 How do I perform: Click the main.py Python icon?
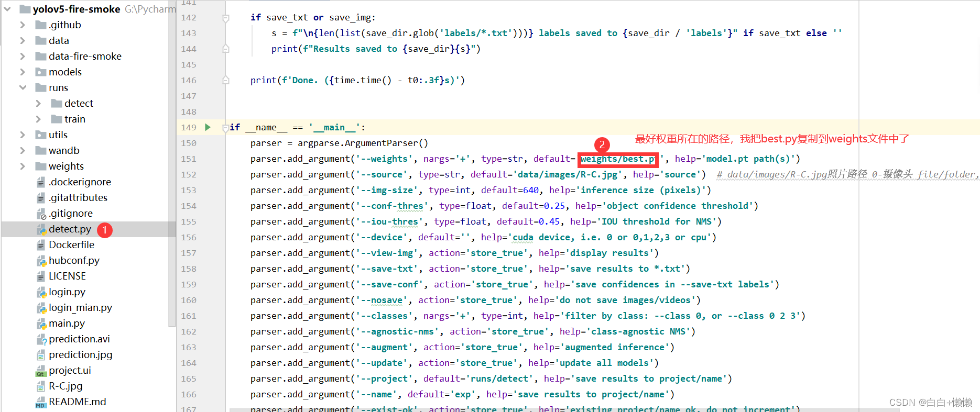41,324
